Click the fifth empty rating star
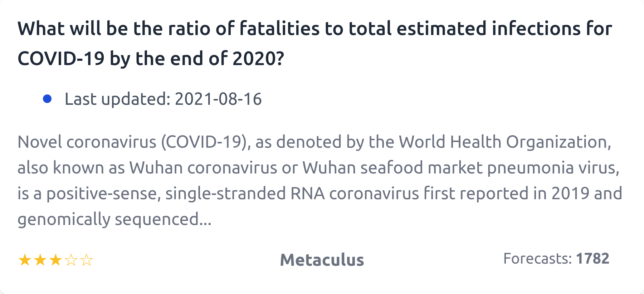The width and height of the screenshot is (644, 294). click(87, 260)
